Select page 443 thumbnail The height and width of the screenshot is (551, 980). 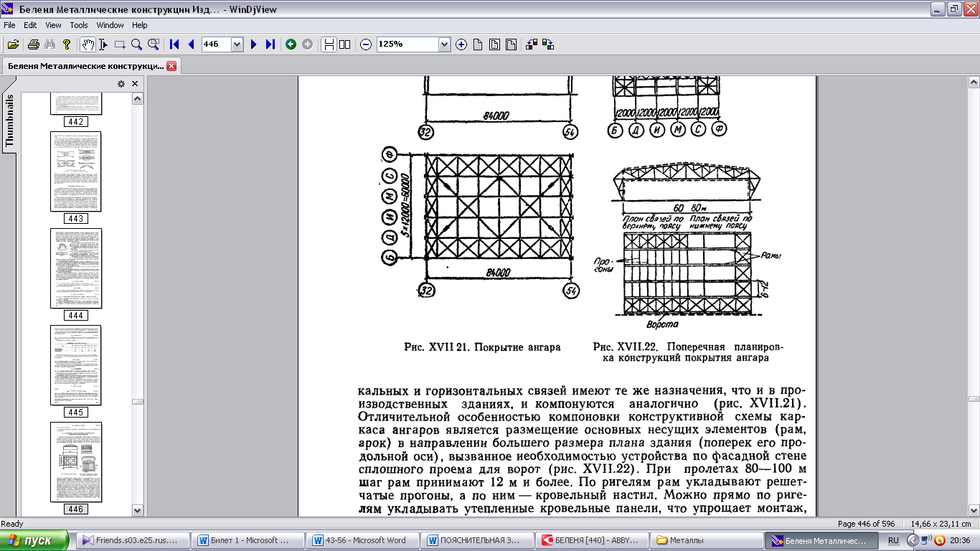point(76,171)
